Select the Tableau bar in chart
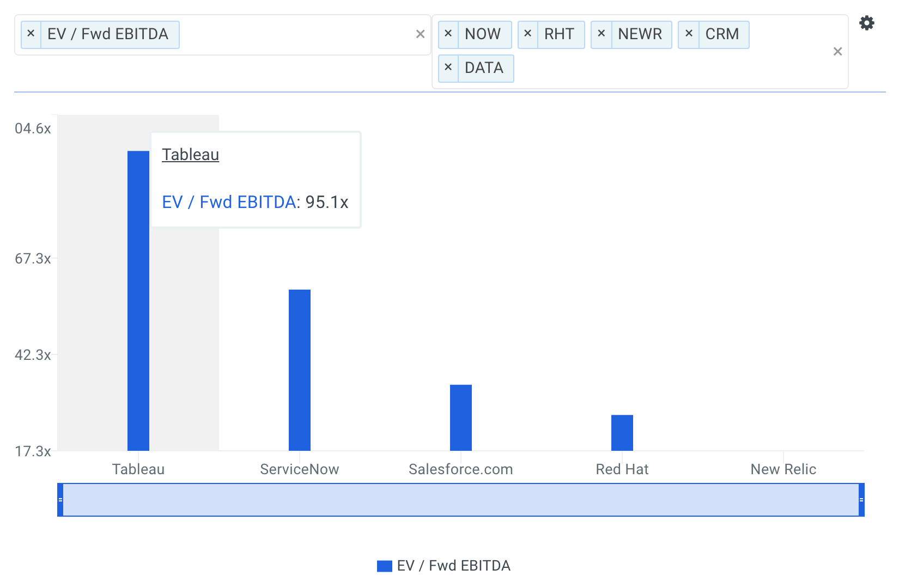 point(138,301)
